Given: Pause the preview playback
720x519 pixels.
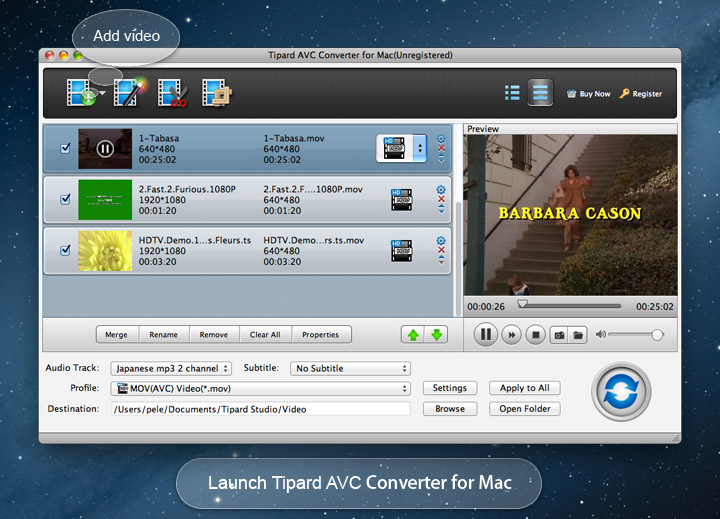Looking at the screenshot, I should coord(485,334).
